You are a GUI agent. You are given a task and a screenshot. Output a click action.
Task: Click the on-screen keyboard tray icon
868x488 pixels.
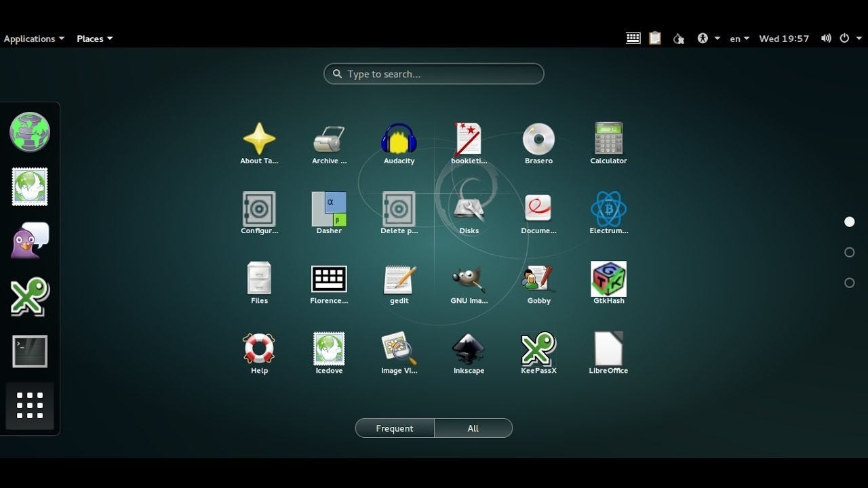633,39
